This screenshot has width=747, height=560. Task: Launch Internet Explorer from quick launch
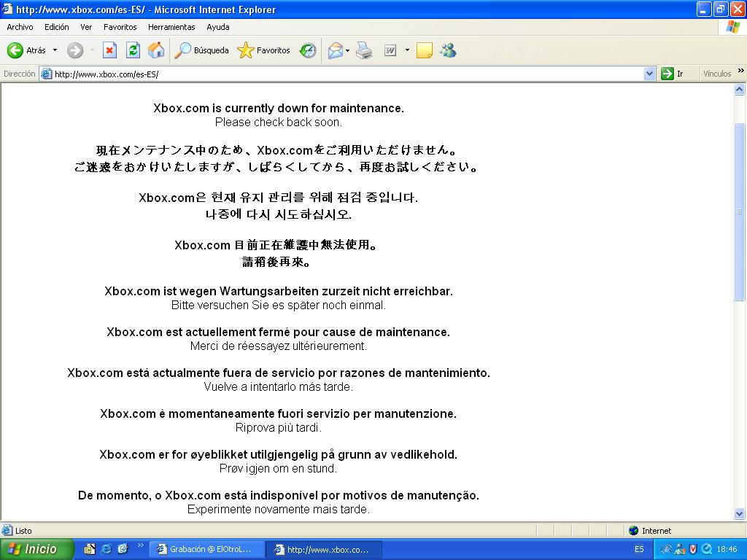point(107,549)
